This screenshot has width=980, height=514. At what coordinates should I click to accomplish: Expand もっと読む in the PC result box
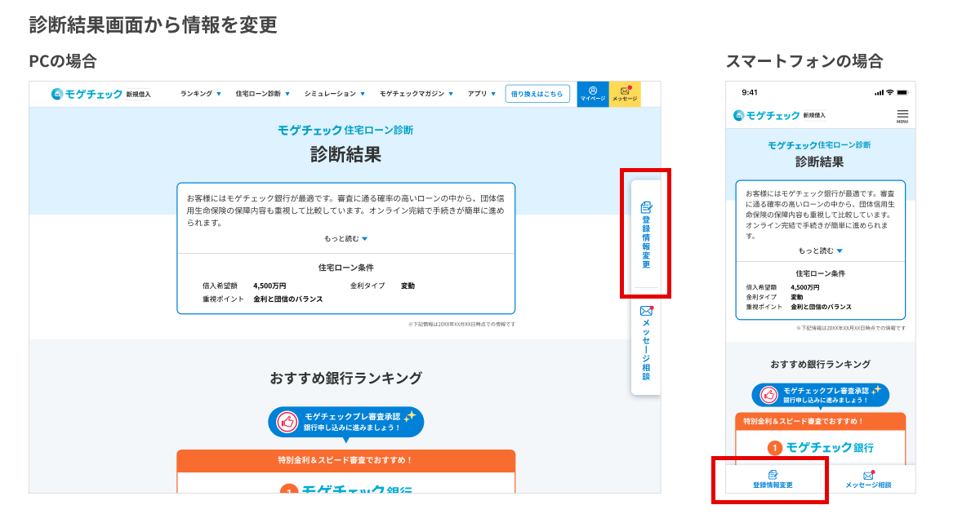tap(345, 239)
